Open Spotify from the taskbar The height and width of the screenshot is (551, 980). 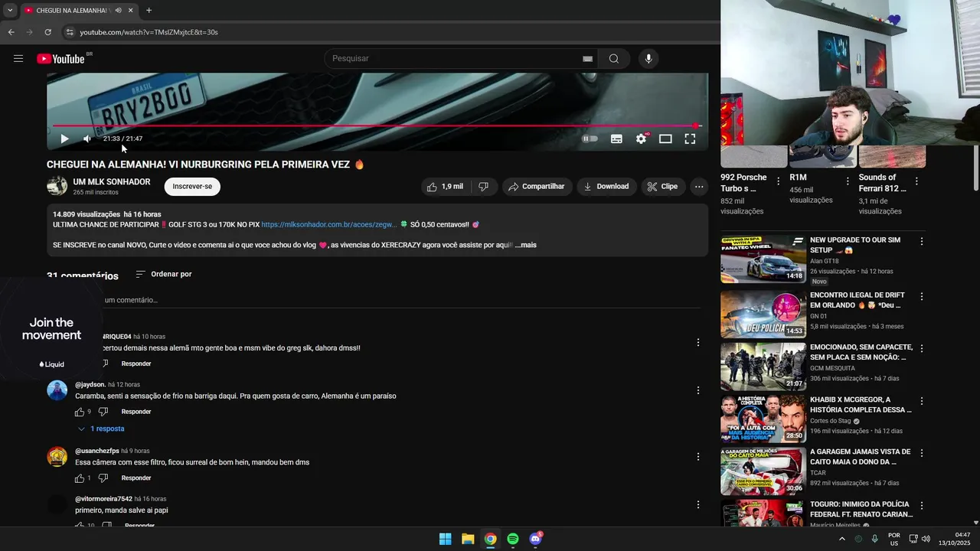pos(513,539)
